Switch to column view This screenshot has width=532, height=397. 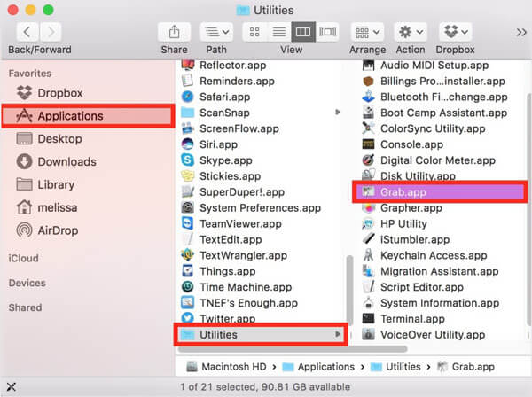[x=303, y=32]
